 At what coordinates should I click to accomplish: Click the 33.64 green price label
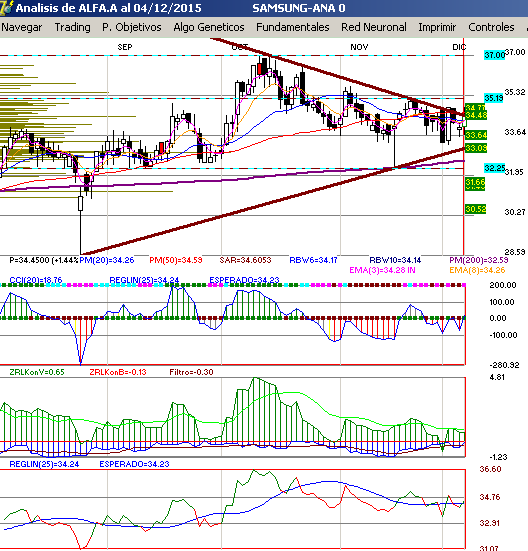click(476, 135)
